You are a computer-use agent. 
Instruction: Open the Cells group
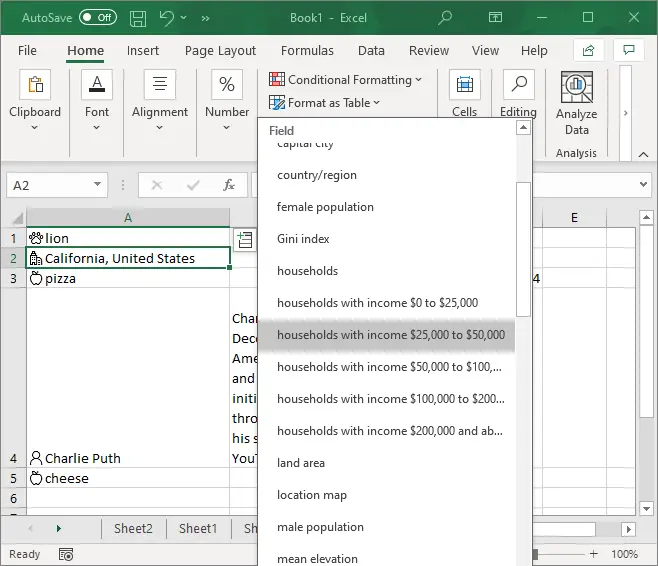coord(465,94)
